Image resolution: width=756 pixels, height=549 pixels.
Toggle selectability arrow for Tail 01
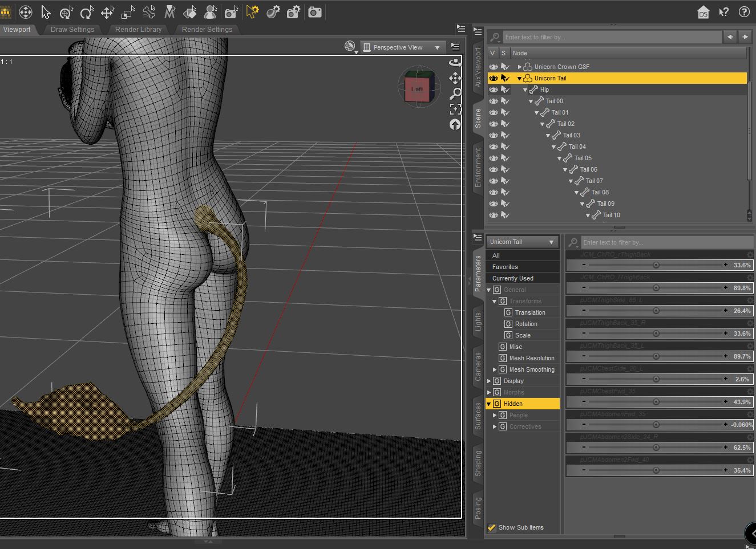505,112
